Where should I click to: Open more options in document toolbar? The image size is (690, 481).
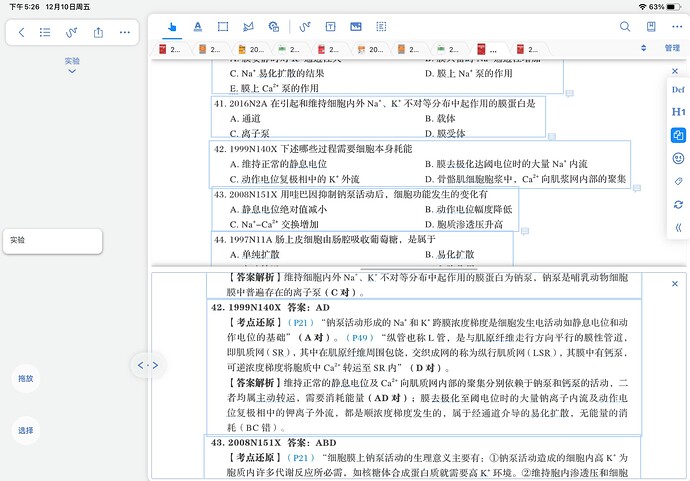677,27
